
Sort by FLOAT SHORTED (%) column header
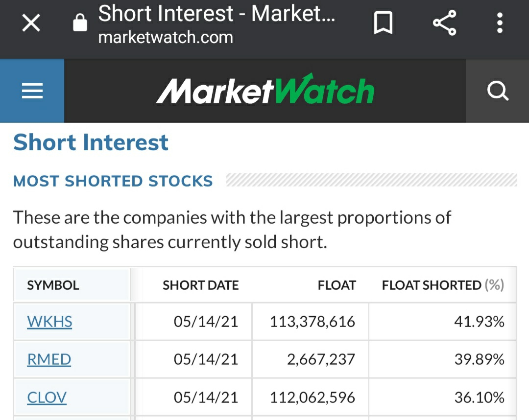point(442,285)
